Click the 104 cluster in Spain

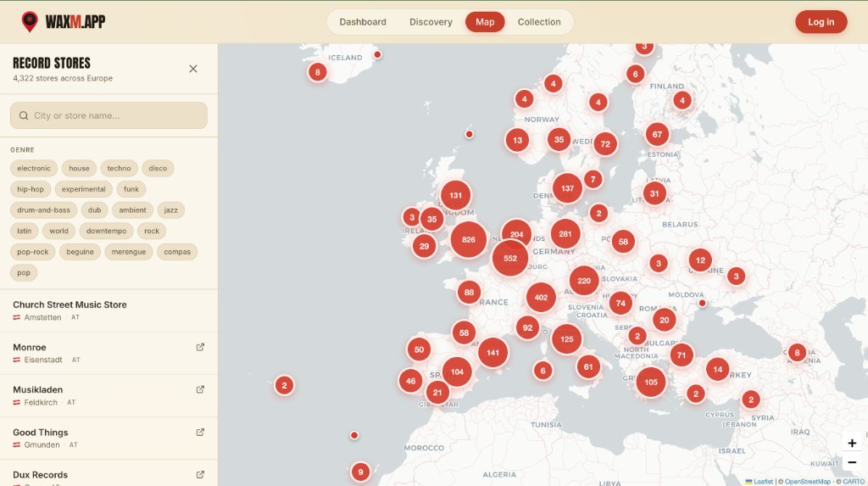point(457,371)
